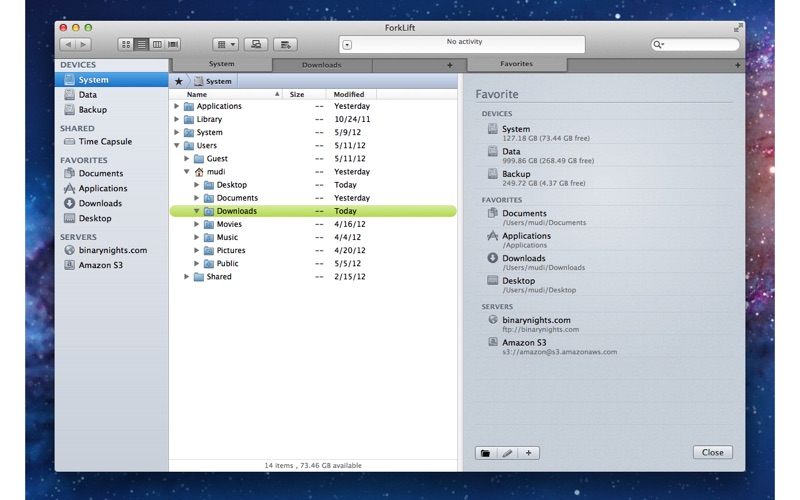Open the activity dropdown in status box
The image size is (800, 500).
tap(347, 45)
